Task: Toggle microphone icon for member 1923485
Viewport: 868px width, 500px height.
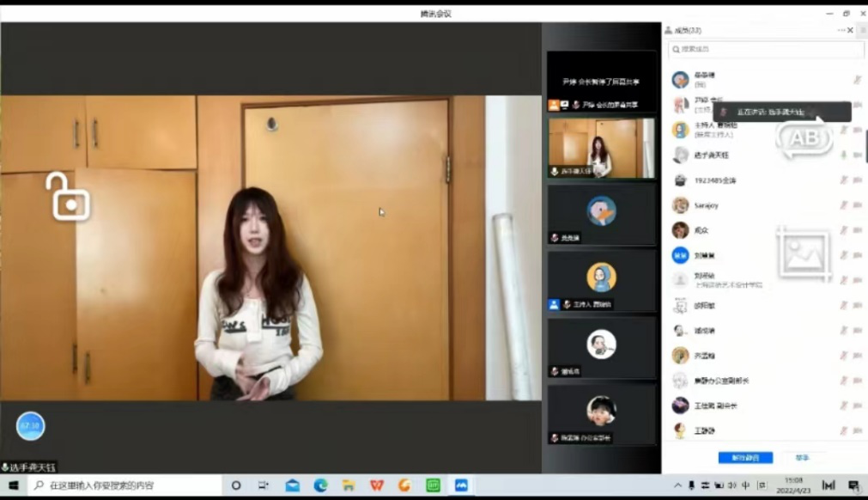Action: pyautogui.click(x=844, y=180)
